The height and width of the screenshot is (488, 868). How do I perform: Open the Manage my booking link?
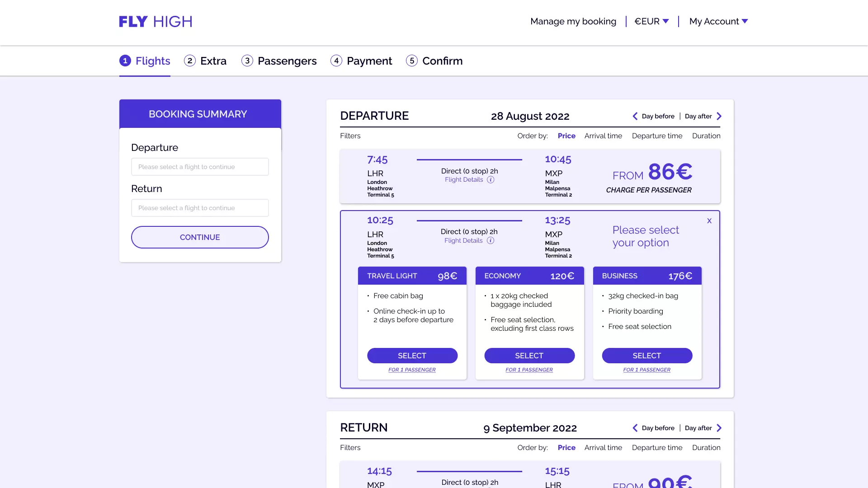(573, 21)
